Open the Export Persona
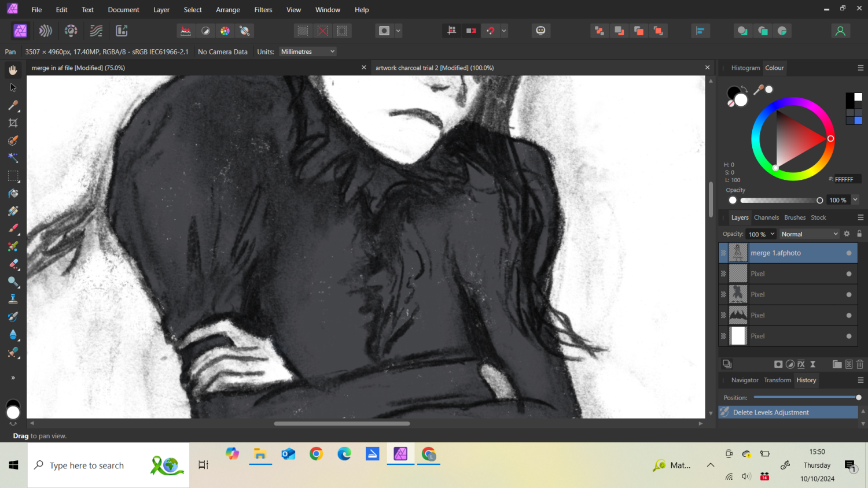This screenshot has height=488, width=868. (122, 31)
